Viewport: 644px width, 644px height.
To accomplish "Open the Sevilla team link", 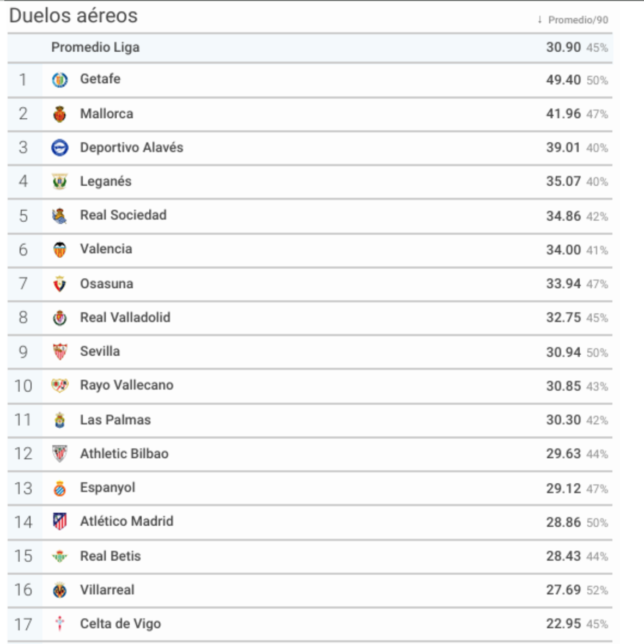I will [100, 351].
